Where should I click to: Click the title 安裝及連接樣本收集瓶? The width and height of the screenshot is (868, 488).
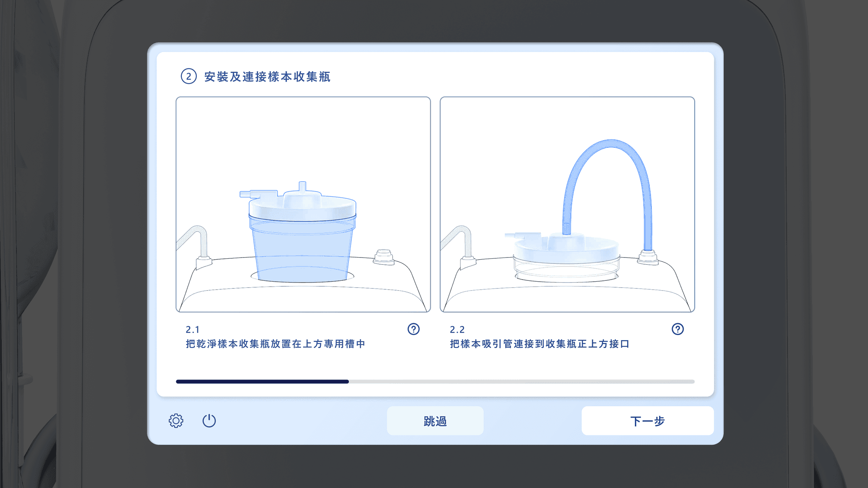click(267, 77)
